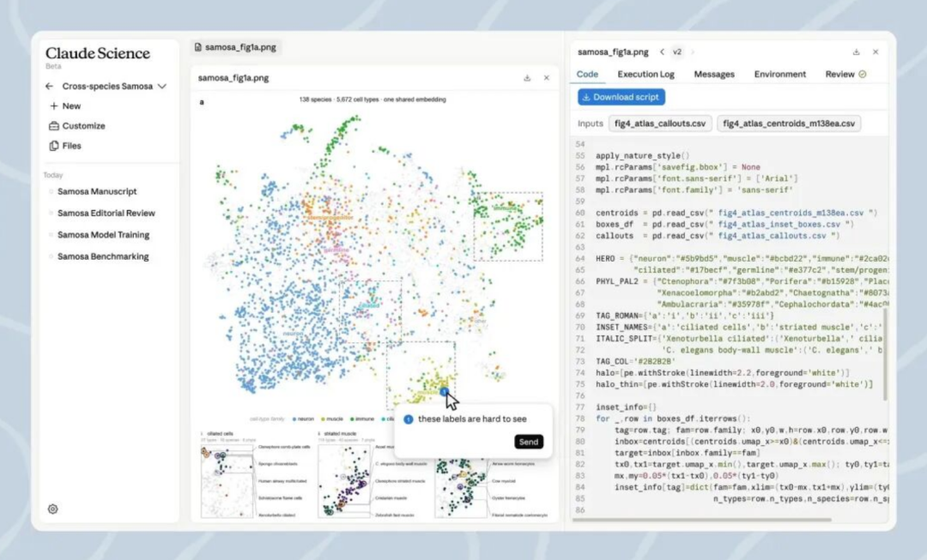Open the Samosa Editorial Review conversation
Image resolution: width=927 pixels, height=560 pixels.
(106, 214)
